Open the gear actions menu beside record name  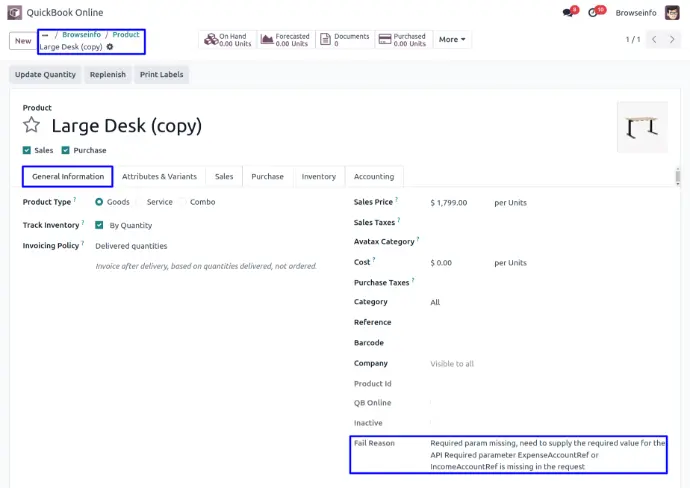pyautogui.click(x=110, y=47)
